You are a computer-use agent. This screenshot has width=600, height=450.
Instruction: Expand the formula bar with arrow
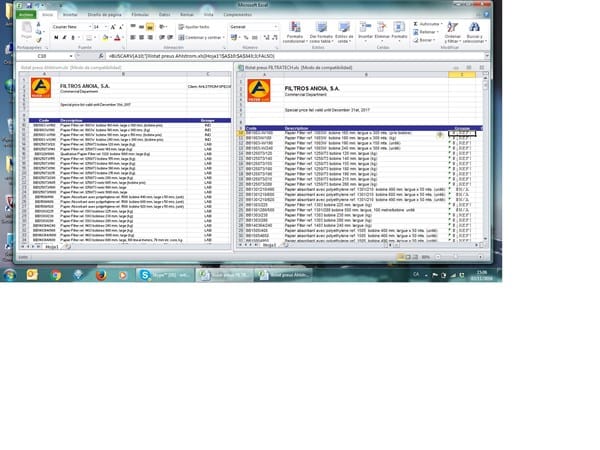click(487, 56)
